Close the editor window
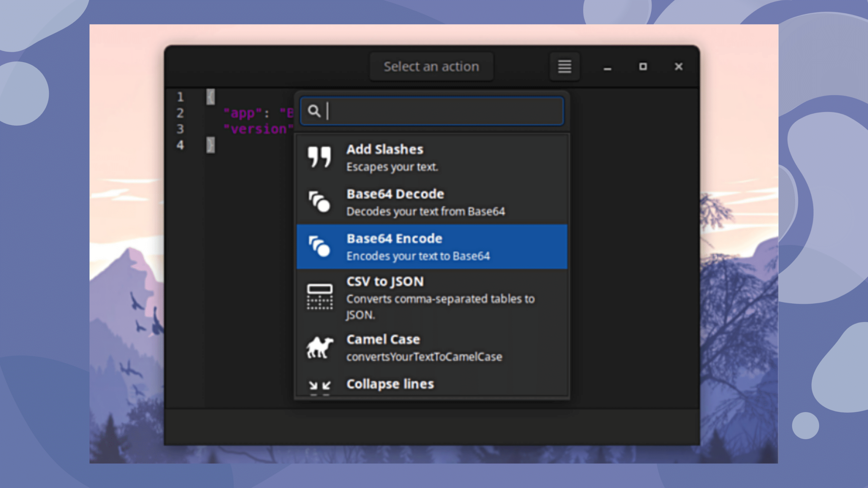 [x=678, y=66]
